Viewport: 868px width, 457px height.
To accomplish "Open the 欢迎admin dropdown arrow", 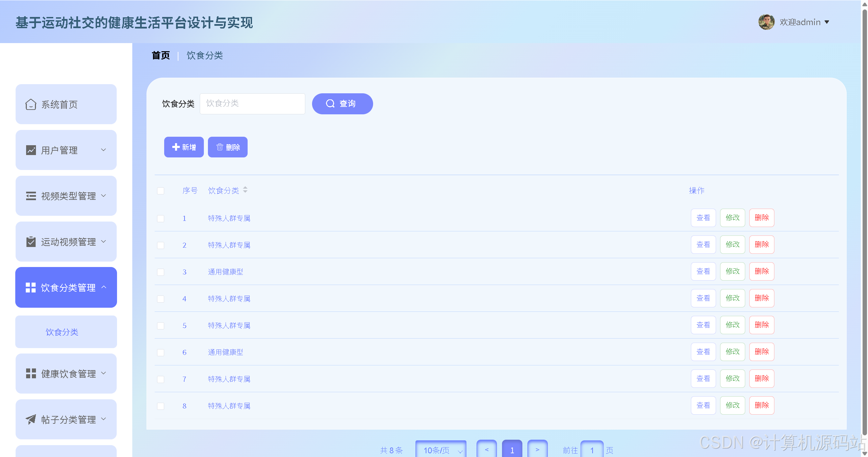I will pos(827,22).
